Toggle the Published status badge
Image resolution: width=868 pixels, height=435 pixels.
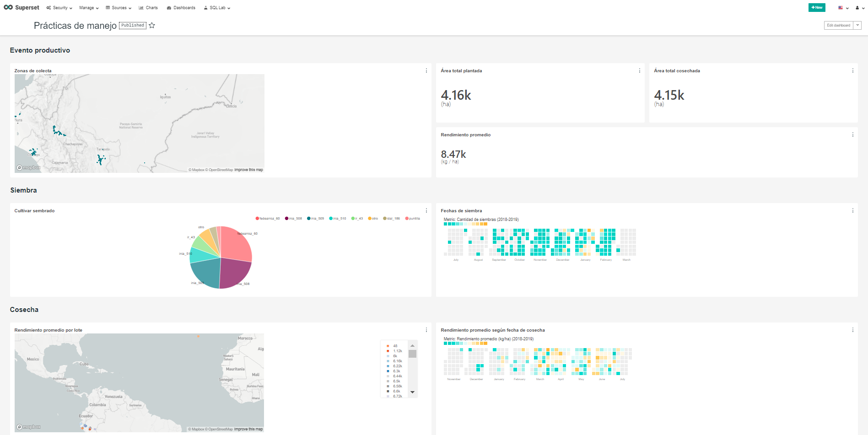tap(133, 25)
